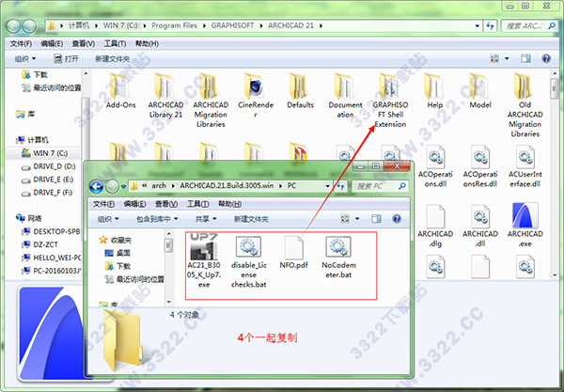Click search box in ARCHICAD 21 window
This screenshot has height=392, width=564.
pyautogui.click(x=528, y=26)
